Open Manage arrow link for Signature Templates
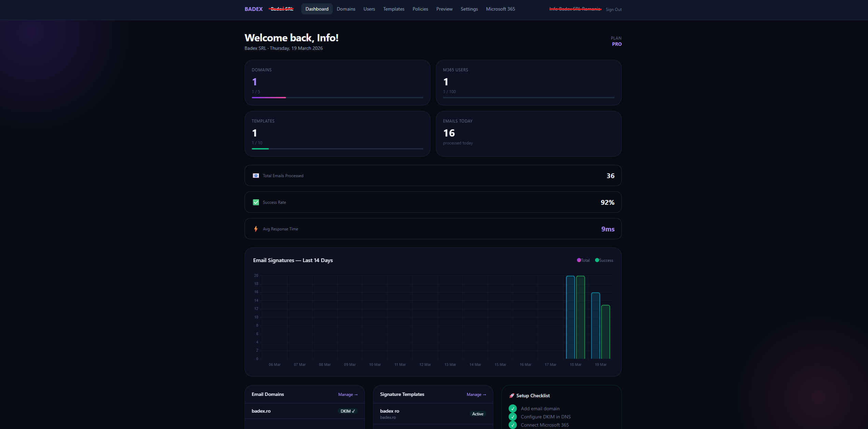 [476, 395]
